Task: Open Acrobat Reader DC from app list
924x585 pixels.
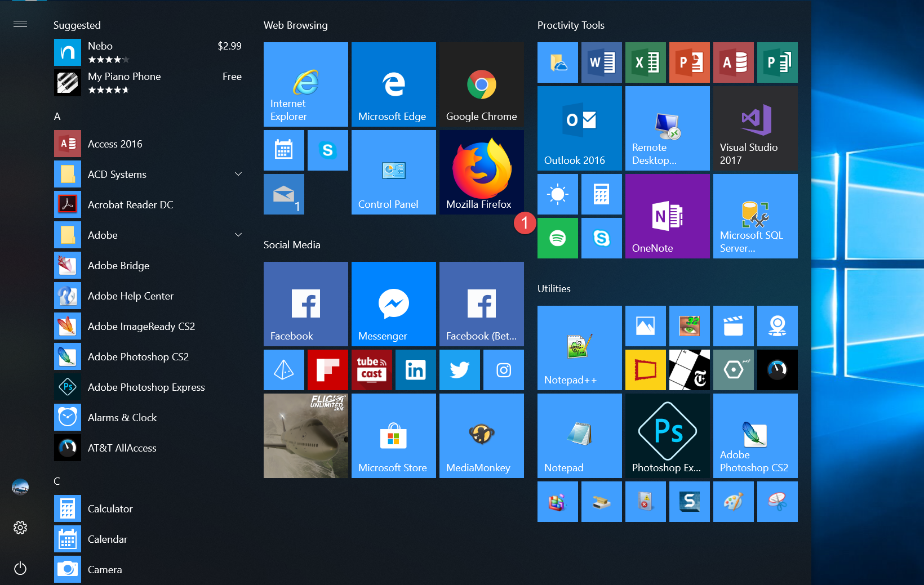Action: point(130,205)
